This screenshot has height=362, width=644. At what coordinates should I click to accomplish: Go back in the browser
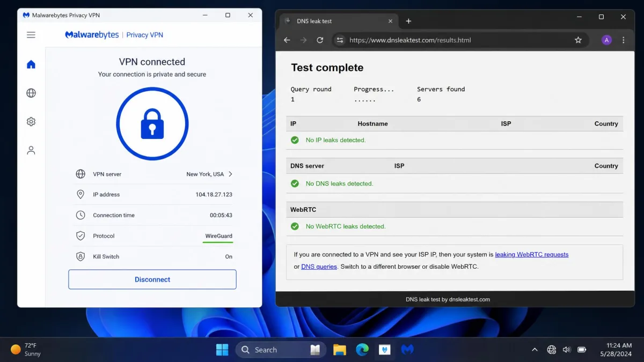click(x=287, y=40)
